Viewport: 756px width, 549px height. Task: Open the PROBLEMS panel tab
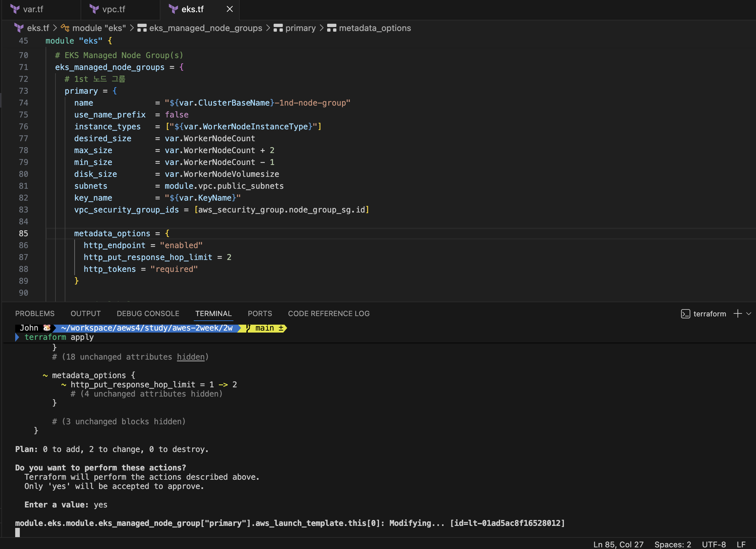35,313
